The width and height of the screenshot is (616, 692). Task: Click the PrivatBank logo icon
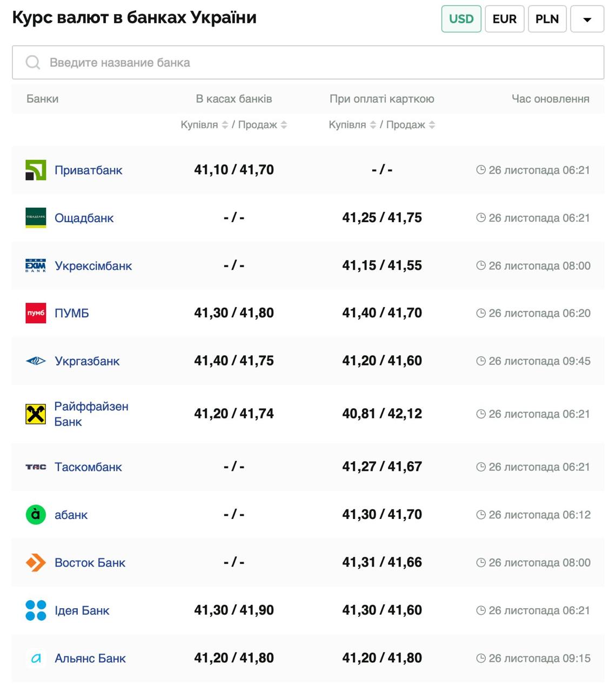click(x=36, y=170)
